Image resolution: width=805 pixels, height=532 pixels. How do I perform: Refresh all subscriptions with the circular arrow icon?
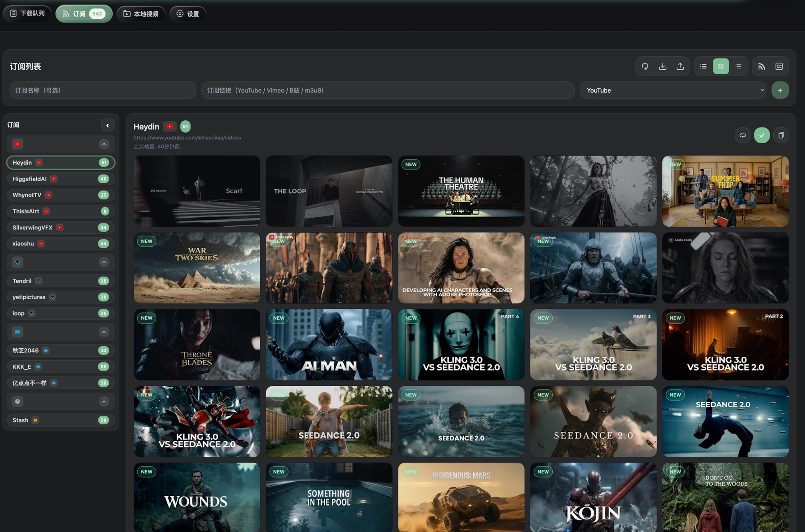coord(645,67)
